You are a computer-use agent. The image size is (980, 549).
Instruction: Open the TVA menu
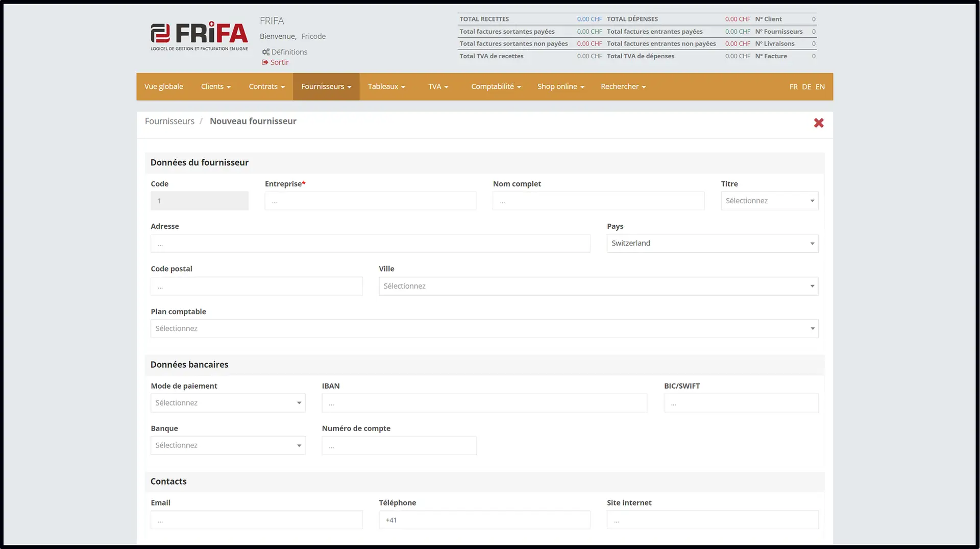(x=438, y=86)
